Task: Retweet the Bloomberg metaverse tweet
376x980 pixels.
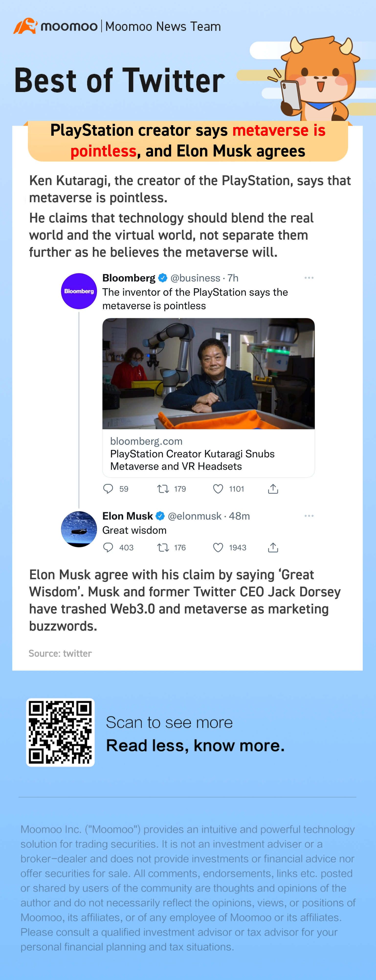Action: pyautogui.click(x=163, y=489)
